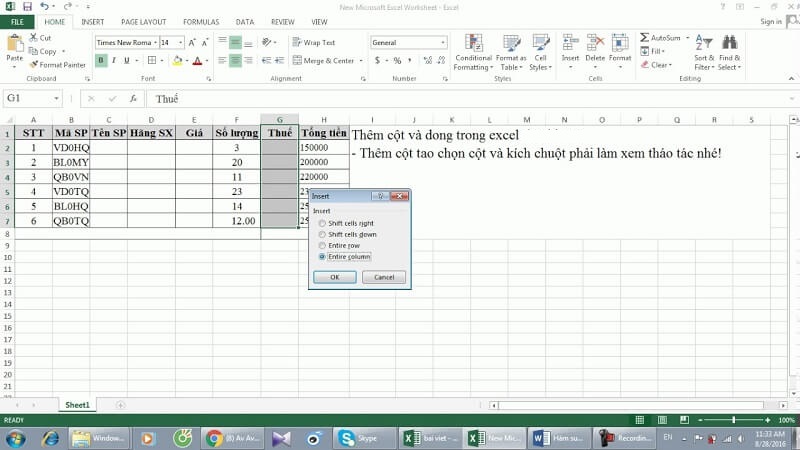
Task: Click OK in the Insert dialog
Action: tap(335, 277)
